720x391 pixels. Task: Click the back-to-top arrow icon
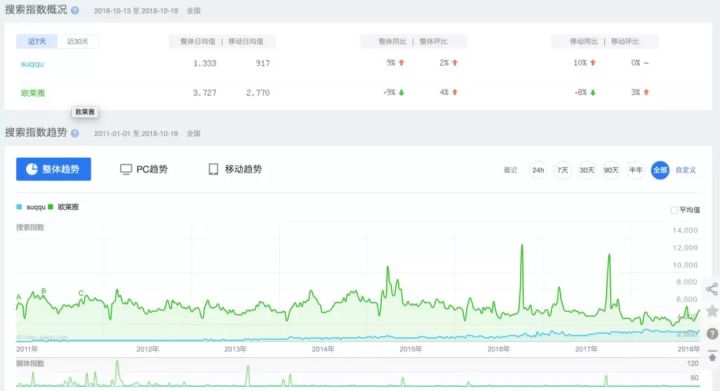pos(712,356)
